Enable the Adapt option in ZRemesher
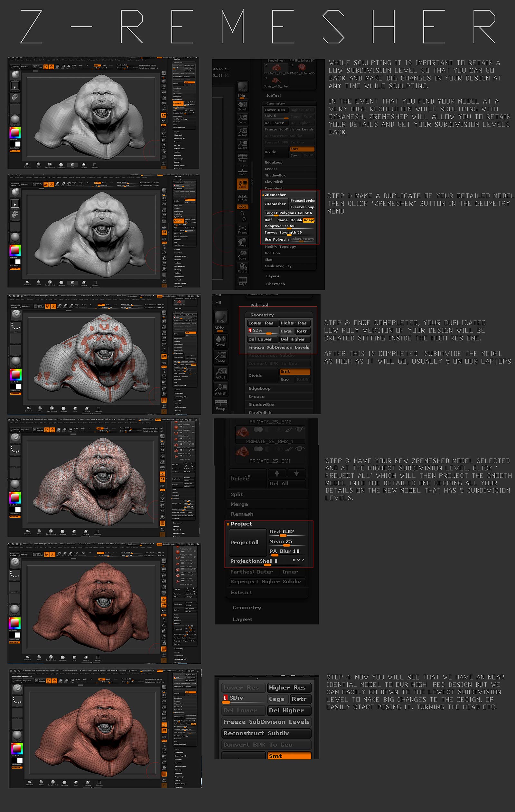This screenshot has width=515, height=812. [309, 220]
